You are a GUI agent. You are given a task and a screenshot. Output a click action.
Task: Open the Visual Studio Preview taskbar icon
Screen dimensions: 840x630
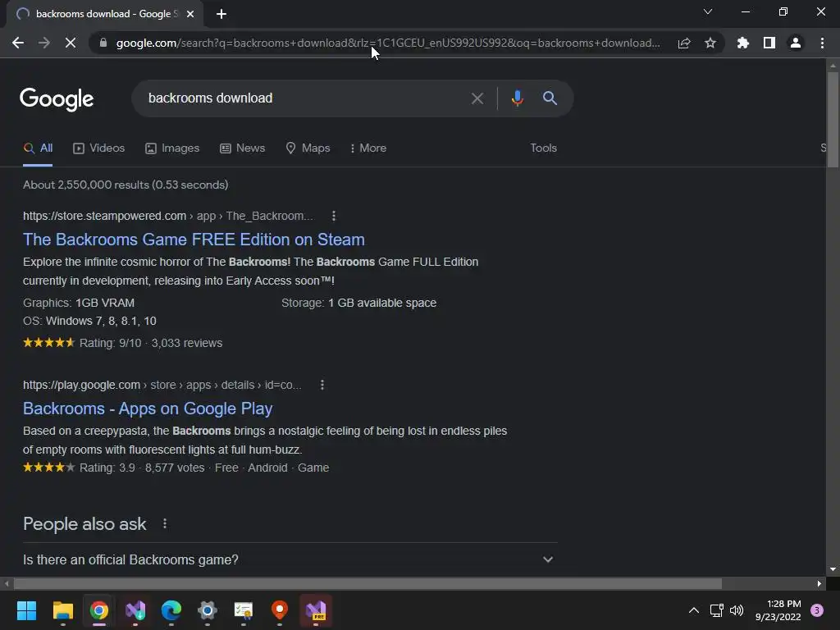tap(316, 610)
